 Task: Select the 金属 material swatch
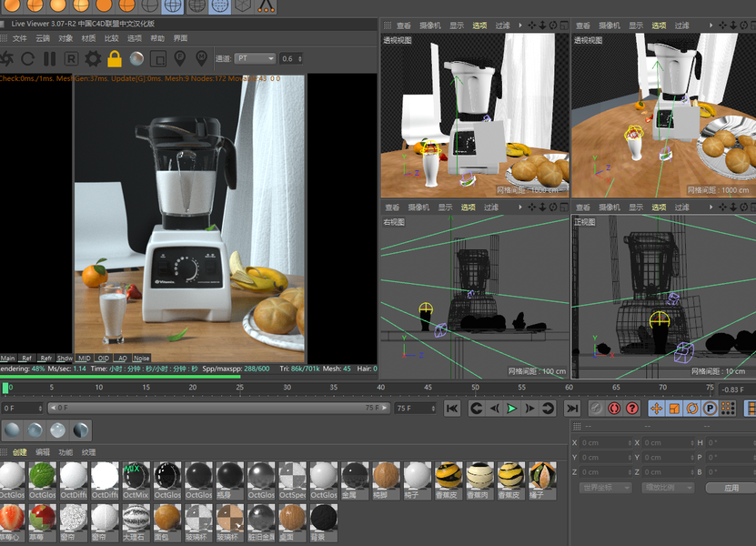pyautogui.click(x=355, y=480)
